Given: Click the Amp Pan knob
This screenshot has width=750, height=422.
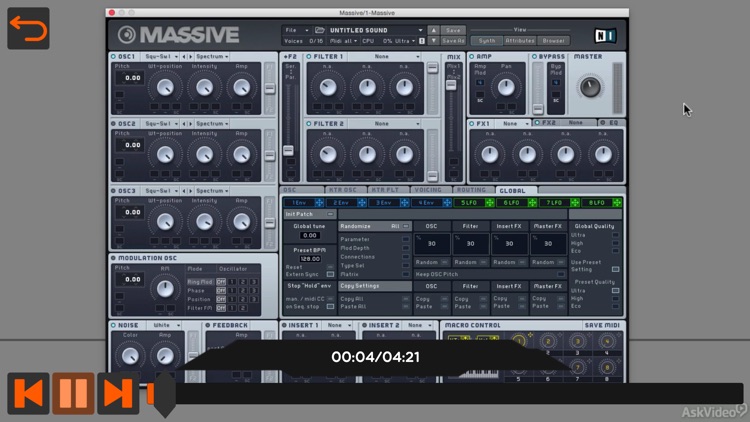Looking at the screenshot, I should point(506,87).
